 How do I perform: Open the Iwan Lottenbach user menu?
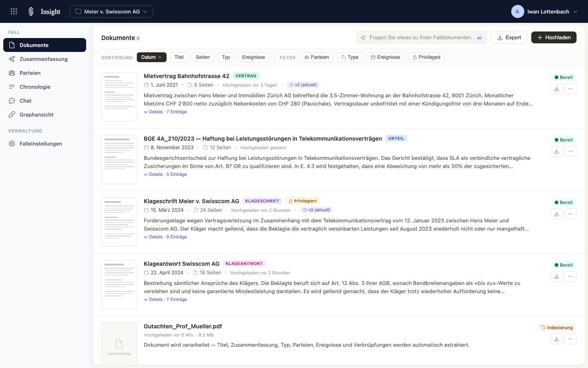[x=545, y=11]
